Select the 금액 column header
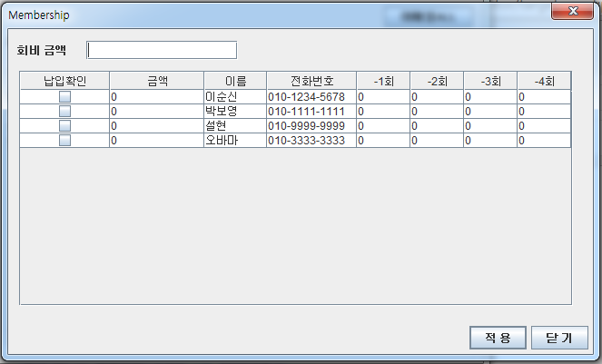Screen dimensions: 602x364 (x=157, y=81)
